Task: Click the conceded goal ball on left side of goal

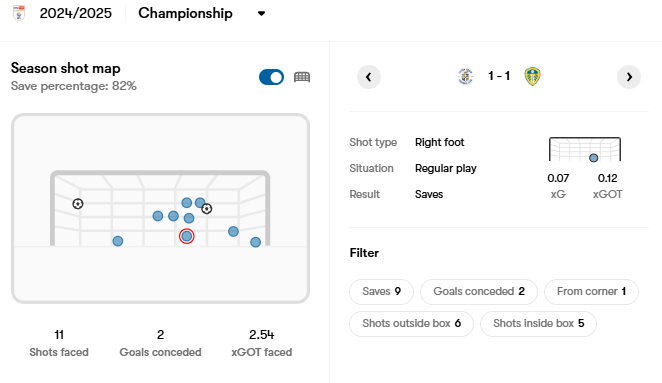Action: tap(78, 204)
